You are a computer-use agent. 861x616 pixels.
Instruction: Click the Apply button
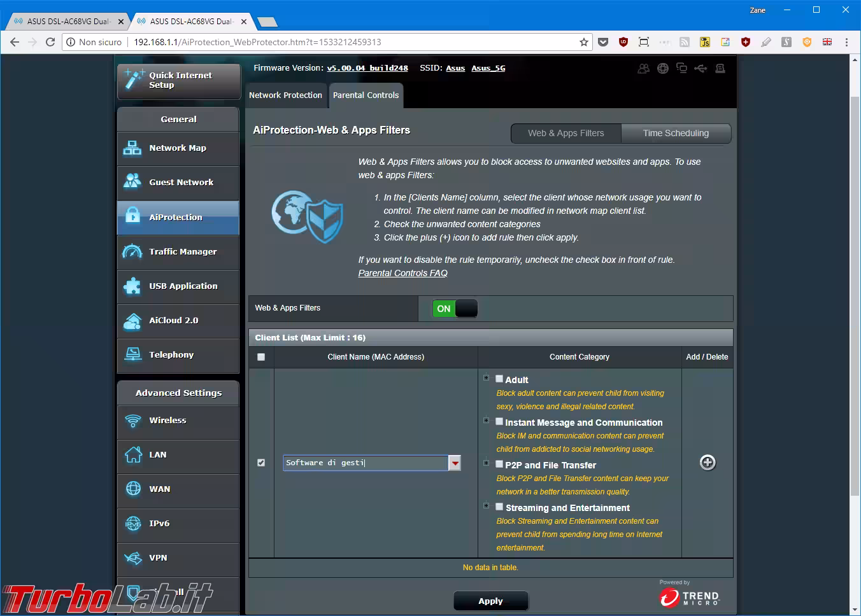point(490,601)
